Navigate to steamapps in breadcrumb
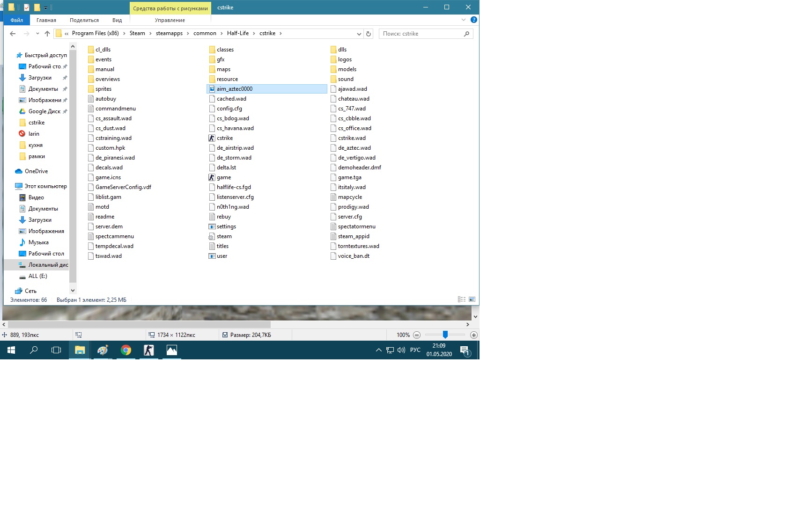Viewport: 812px width, 525px height. 169,34
